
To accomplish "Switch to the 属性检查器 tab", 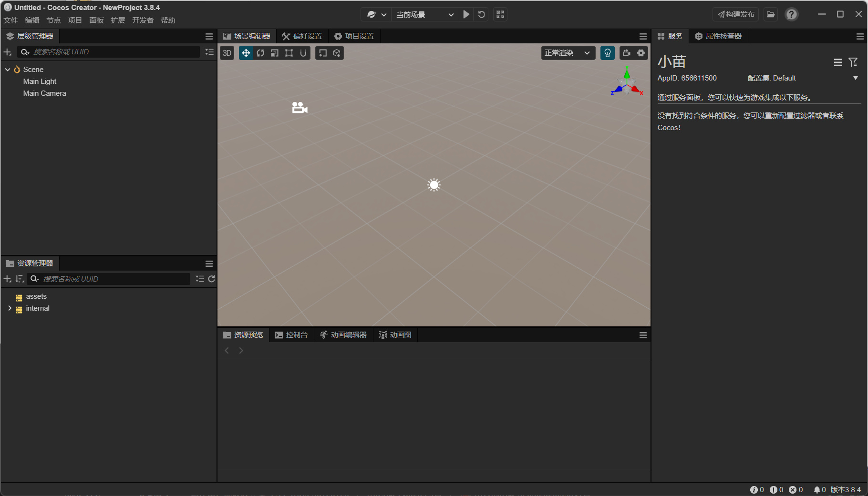I will [718, 36].
